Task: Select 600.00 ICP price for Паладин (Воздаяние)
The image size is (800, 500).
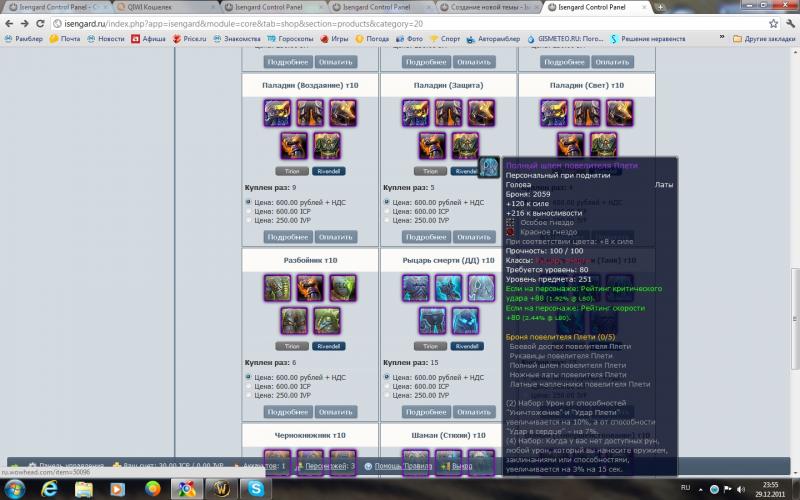Action: (249, 211)
